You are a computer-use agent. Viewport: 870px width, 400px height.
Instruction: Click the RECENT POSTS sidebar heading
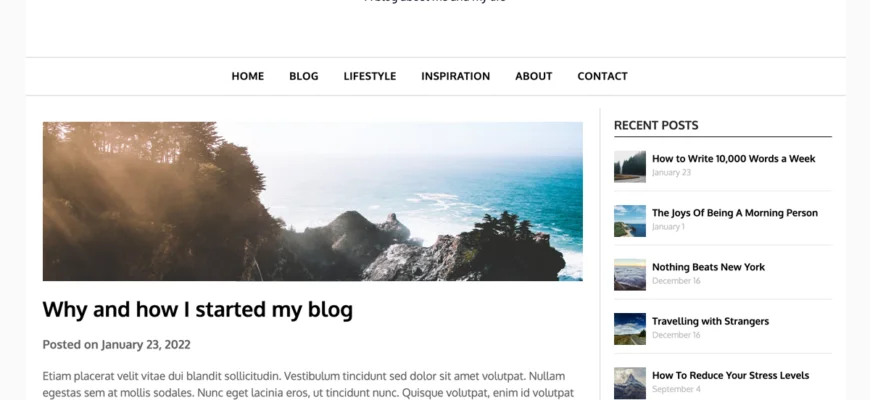656,125
